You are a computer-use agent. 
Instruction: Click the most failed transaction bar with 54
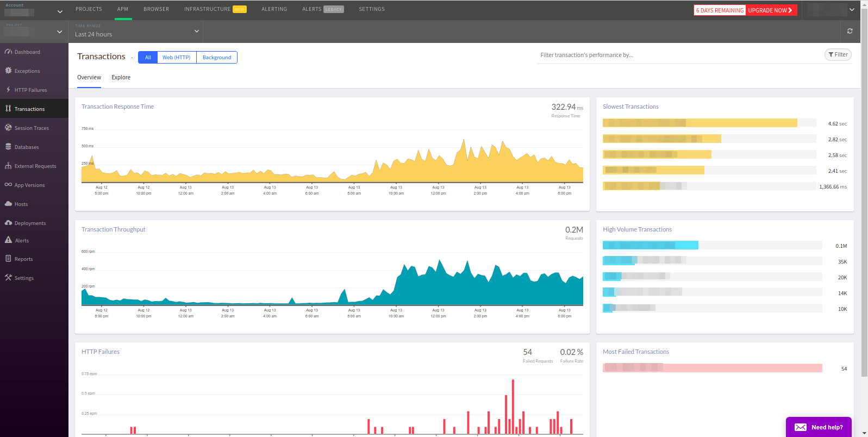point(712,368)
